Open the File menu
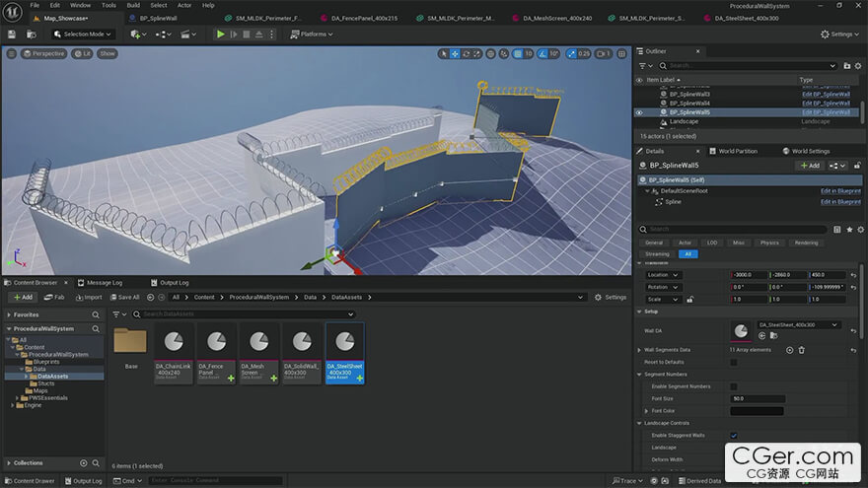This screenshot has height=488, width=868. point(35,5)
